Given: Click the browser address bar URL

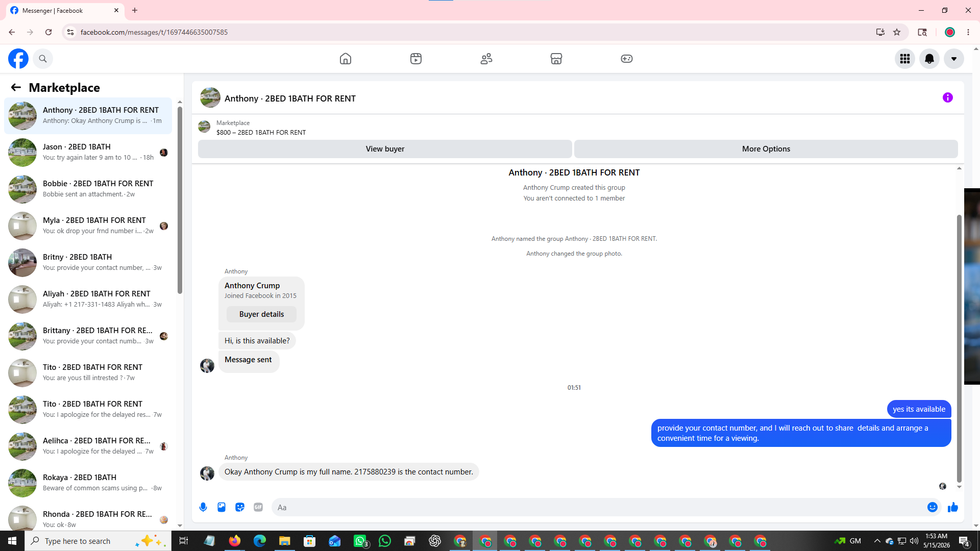Looking at the screenshot, I should pos(154,32).
